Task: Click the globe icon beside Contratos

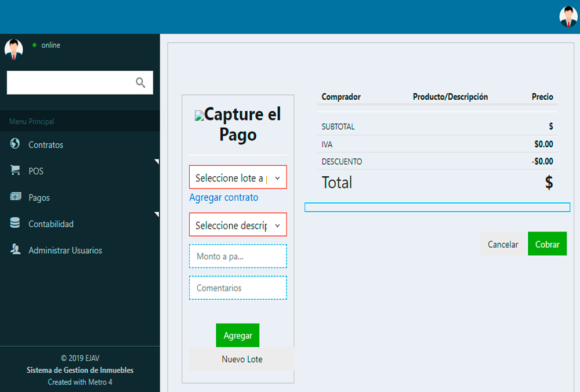Action: 16,144
